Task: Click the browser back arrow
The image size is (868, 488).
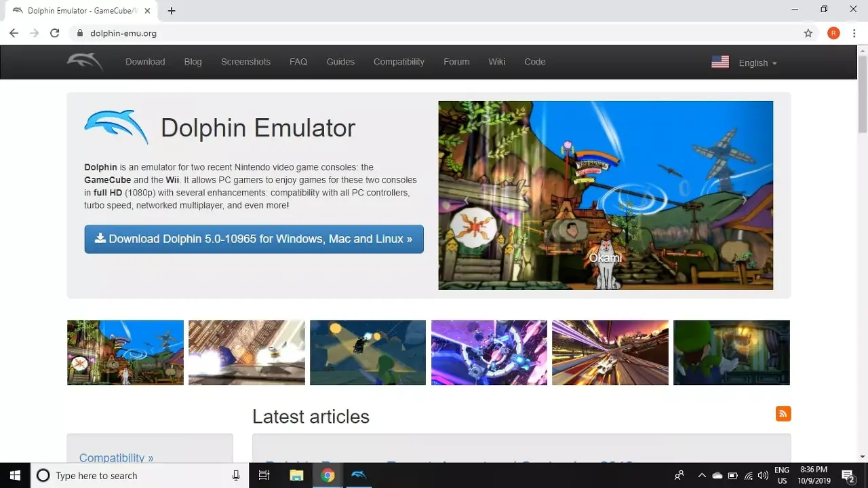Action: coord(14,33)
